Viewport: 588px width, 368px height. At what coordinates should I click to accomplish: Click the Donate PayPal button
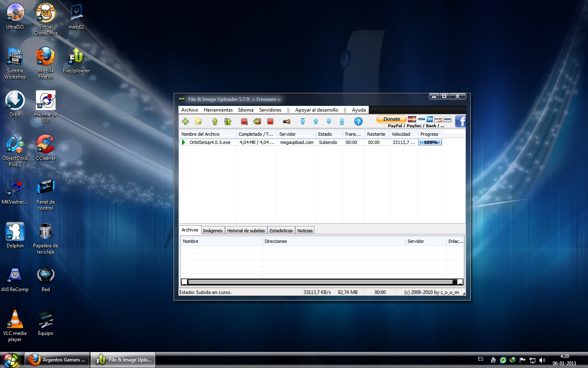(391, 119)
